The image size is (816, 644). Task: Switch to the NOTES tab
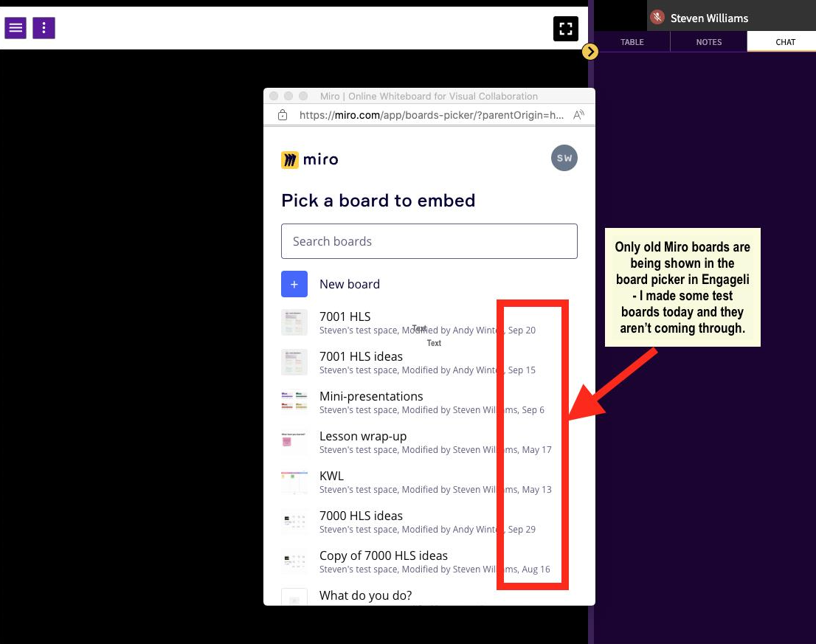tap(709, 42)
